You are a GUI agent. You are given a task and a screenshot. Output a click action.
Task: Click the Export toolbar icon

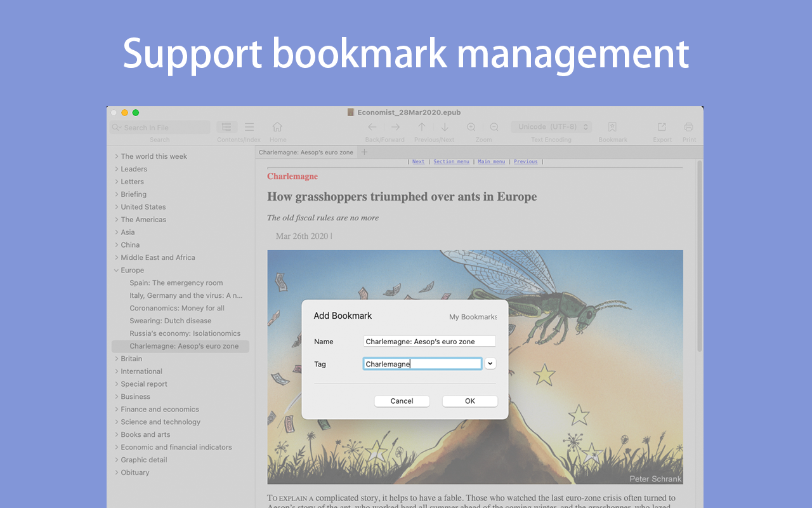pyautogui.click(x=662, y=127)
